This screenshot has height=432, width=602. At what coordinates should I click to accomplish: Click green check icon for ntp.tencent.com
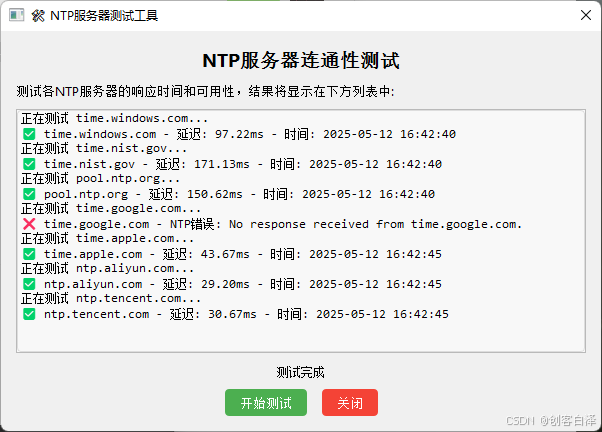pyautogui.click(x=29, y=314)
